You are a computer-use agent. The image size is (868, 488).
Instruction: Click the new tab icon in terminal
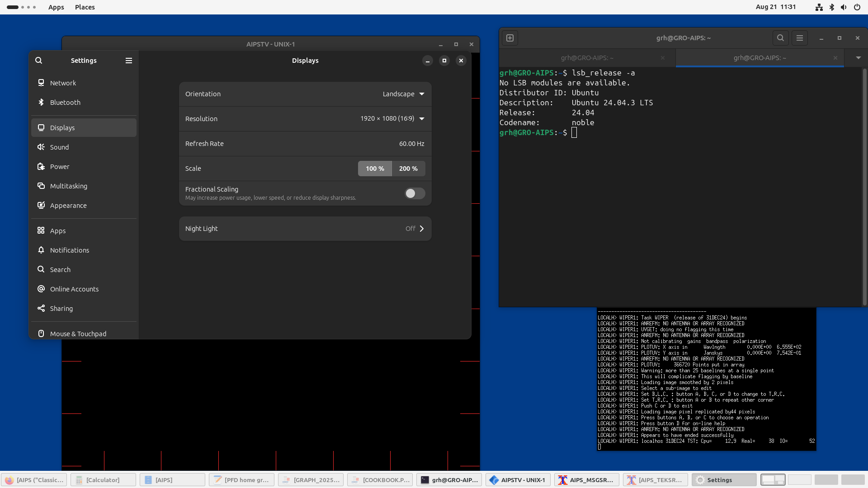tap(510, 38)
